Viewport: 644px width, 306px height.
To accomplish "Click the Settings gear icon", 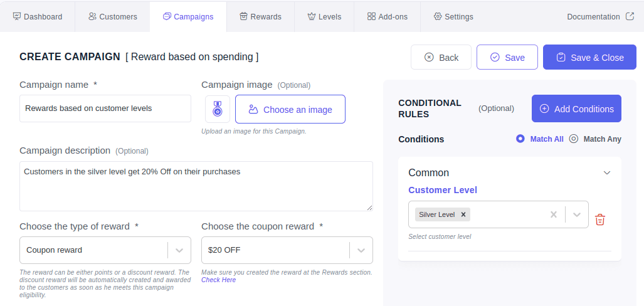I will point(438,16).
